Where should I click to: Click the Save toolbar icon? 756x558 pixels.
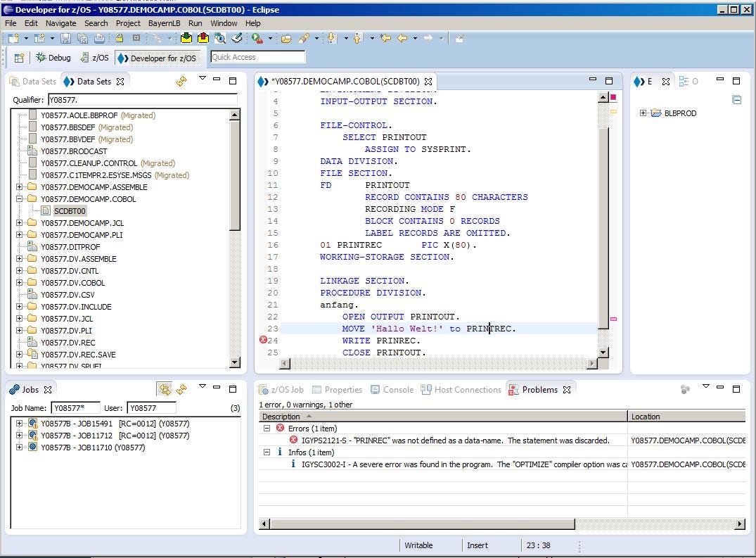coord(66,39)
